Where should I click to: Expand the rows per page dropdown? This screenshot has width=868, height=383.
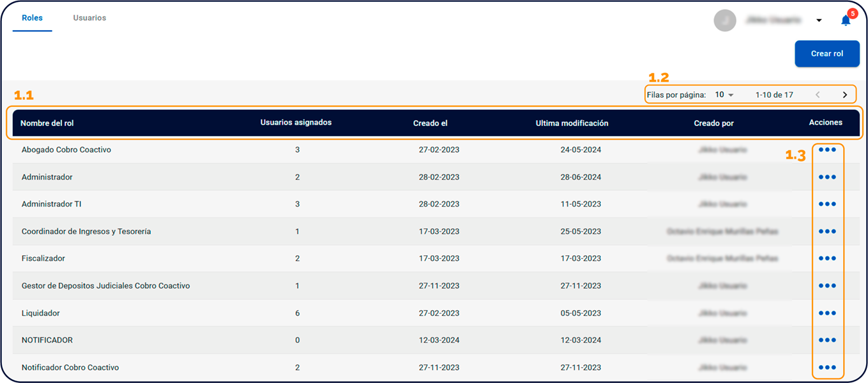(x=724, y=95)
